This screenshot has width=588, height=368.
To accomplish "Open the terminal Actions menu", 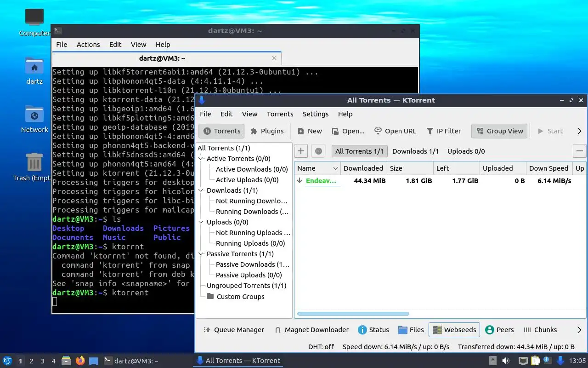I will click(x=88, y=45).
